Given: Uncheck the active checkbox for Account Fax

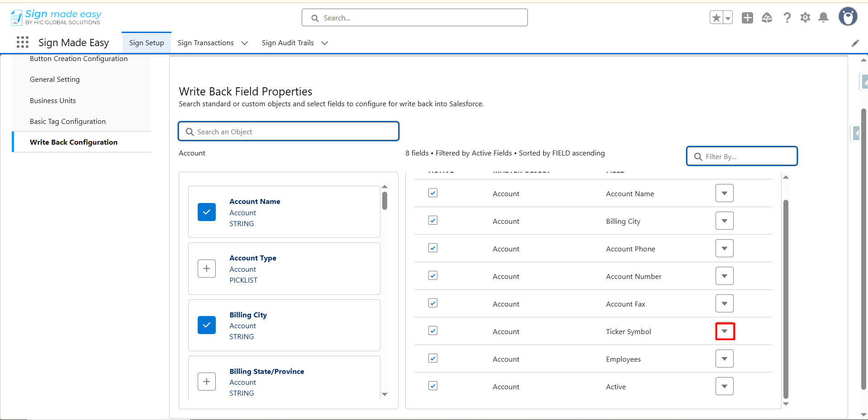Looking at the screenshot, I should [x=433, y=303].
